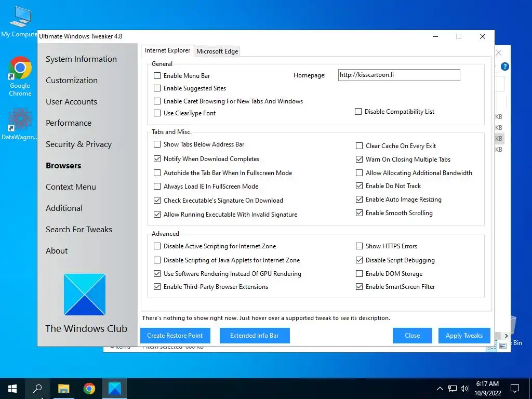Uncheck Enable Auto Image Resizing
This screenshot has height=399, width=532.
pos(359,199)
